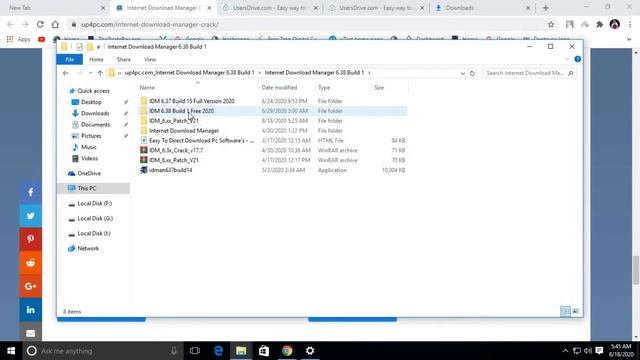
Task: Open the Home ribbon tab
Action: (x=96, y=60)
